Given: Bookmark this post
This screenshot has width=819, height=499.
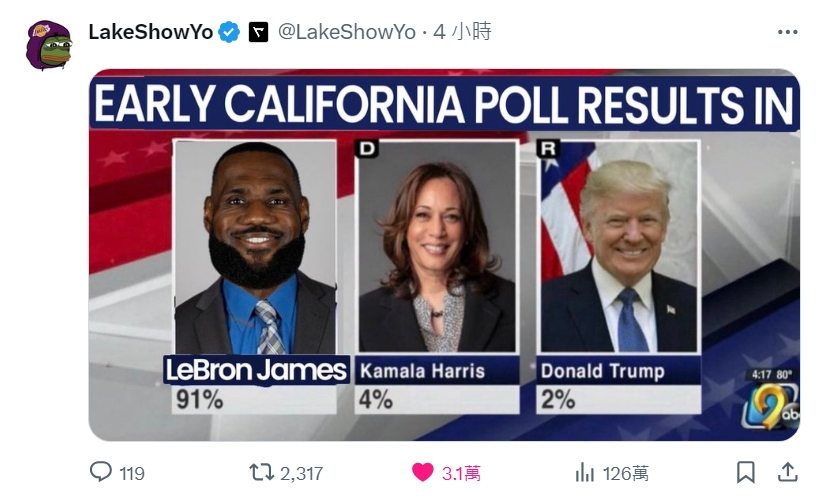Looking at the screenshot, I should pyautogui.click(x=745, y=472).
